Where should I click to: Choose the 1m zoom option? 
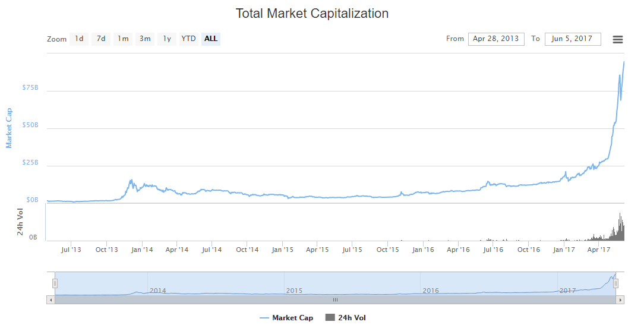123,39
